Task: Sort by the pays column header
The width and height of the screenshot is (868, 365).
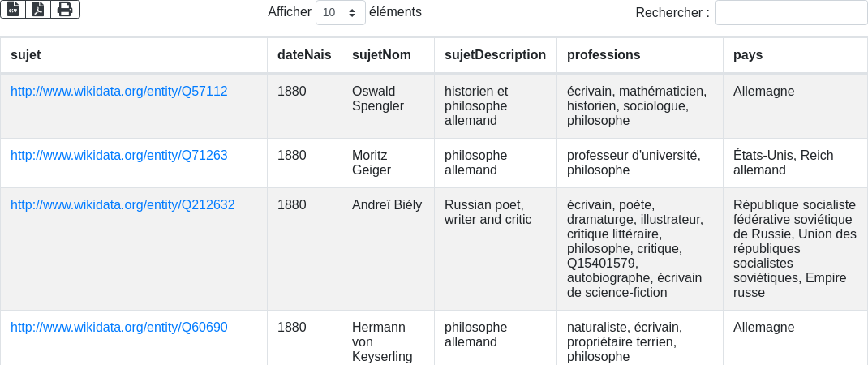Action: pyautogui.click(x=748, y=55)
